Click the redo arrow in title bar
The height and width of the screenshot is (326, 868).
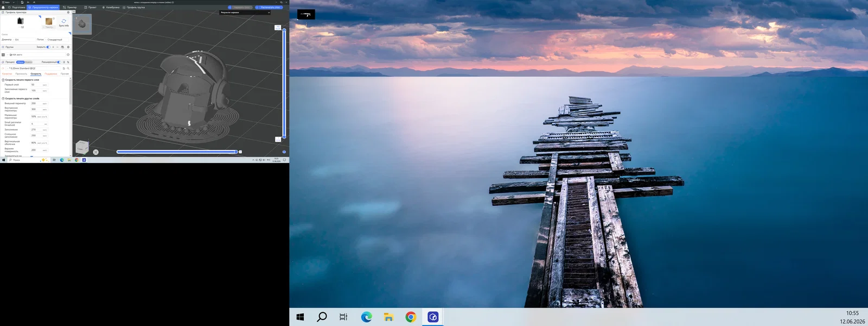34,2
